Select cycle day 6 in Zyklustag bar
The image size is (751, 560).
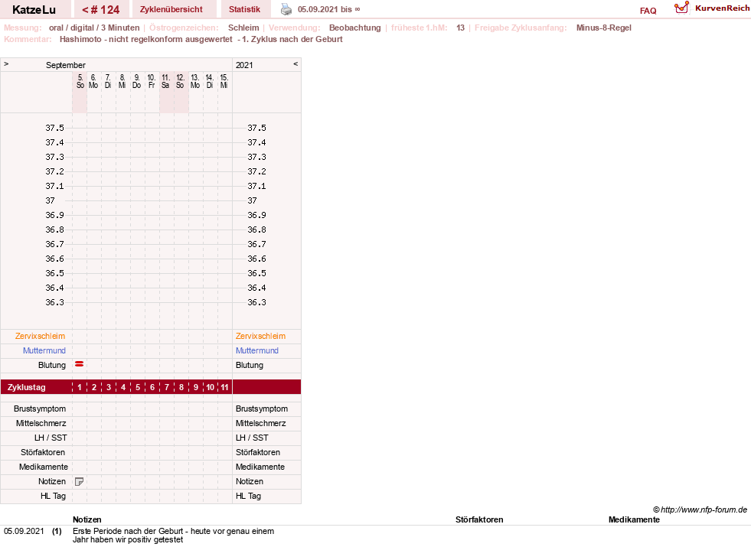pos(152,387)
